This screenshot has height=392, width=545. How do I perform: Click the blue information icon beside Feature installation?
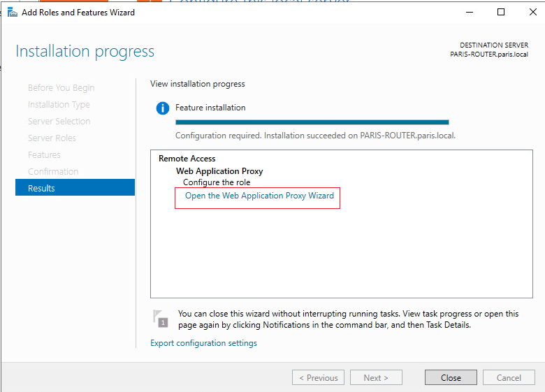pos(162,108)
